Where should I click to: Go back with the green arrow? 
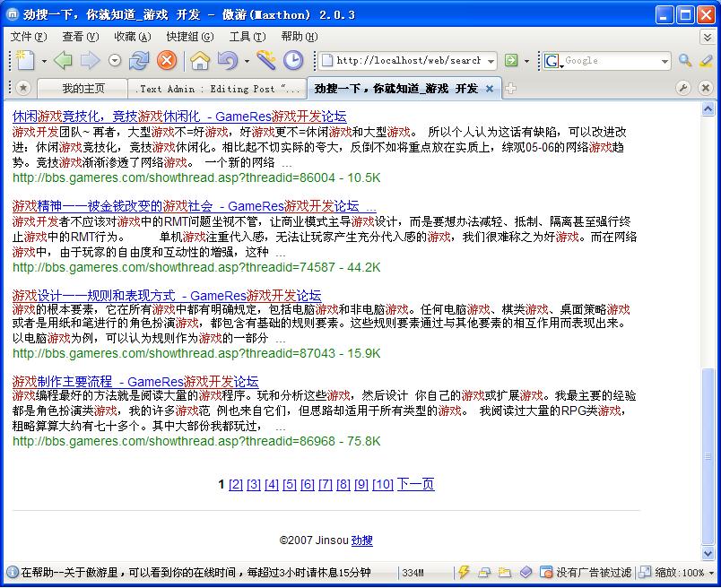(x=63, y=60)
